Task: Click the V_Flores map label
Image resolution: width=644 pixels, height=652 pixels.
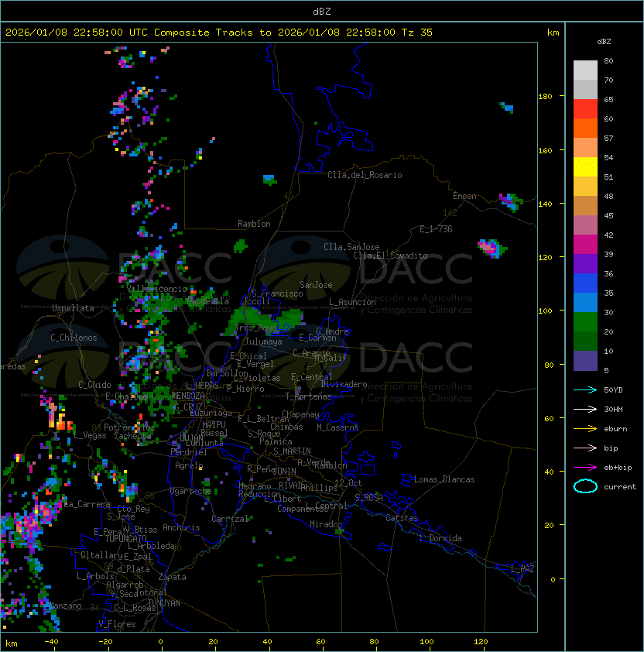Action: (x=117, y=624)
